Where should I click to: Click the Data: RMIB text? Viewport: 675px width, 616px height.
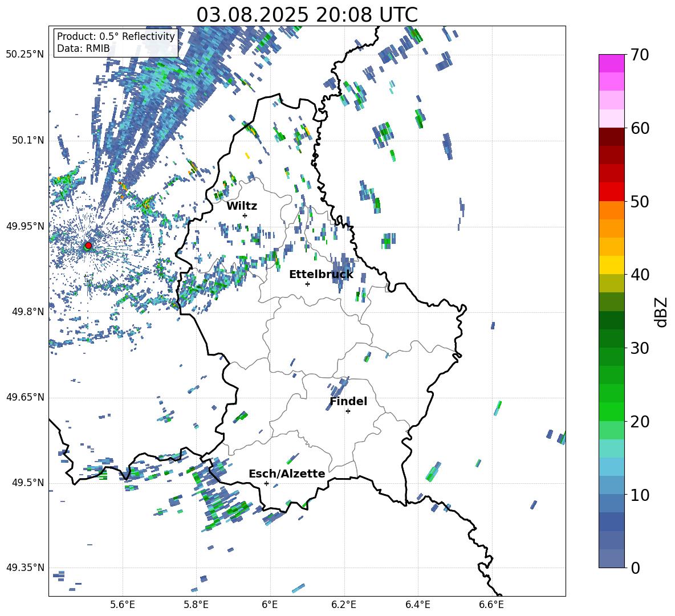pyautogui.click(x=83, y=48)
